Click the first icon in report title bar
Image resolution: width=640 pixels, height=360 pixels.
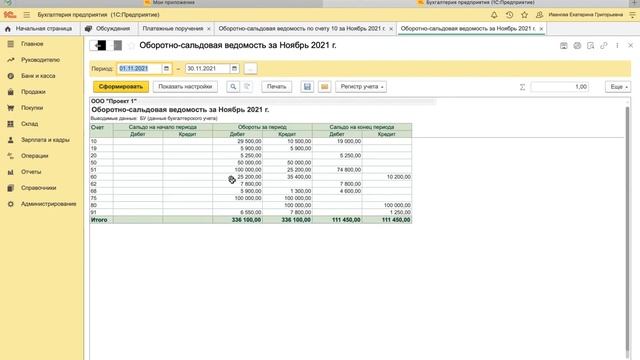(x=564, y=46)
